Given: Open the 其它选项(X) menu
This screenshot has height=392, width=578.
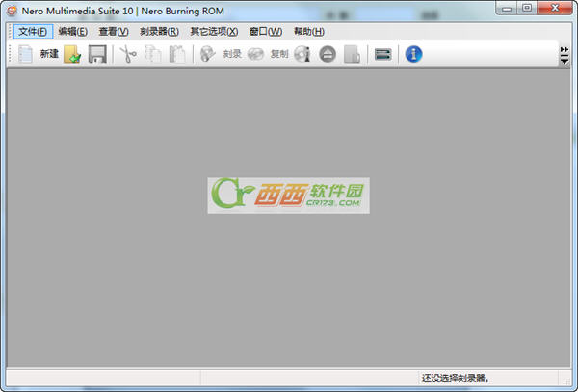Looking at the screenshot, I should [x=214, y=32].
